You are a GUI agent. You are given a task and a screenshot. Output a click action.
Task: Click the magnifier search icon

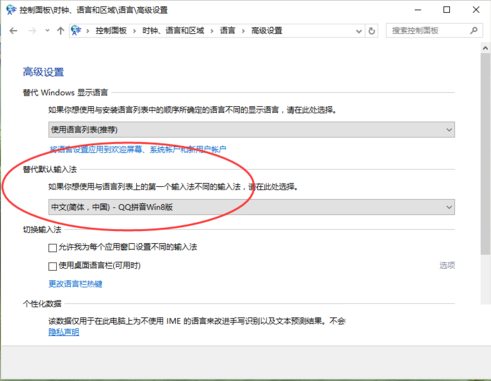pos(474,31)
